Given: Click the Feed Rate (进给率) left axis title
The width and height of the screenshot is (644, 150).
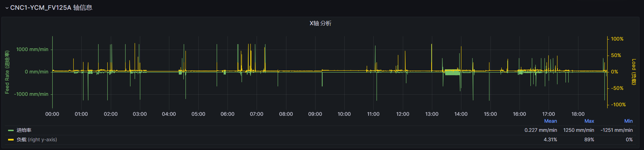Looking at the screenshot, I should click(7, 72).
